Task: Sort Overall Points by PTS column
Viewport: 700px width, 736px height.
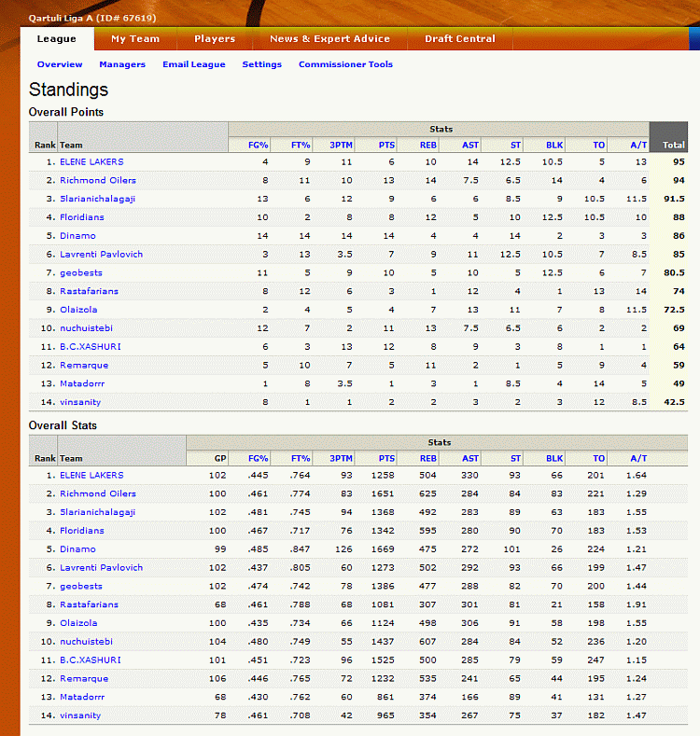Action: [386, 145]
